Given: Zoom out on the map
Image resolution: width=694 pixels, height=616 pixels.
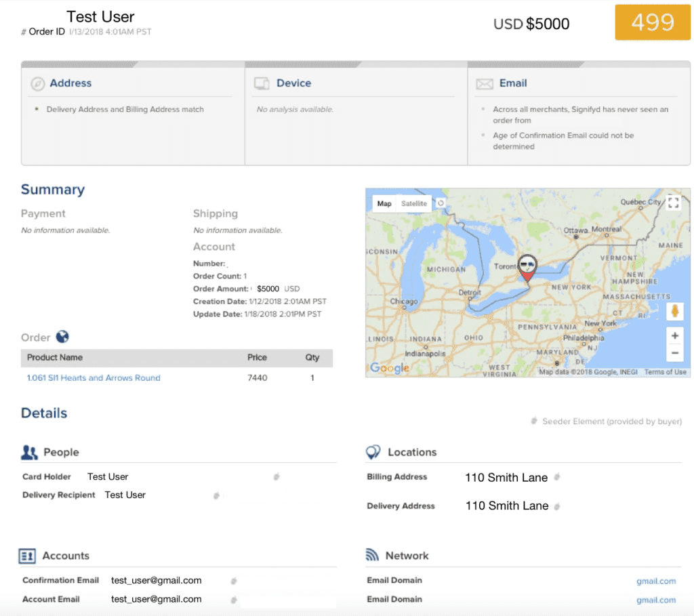Looking at the screenshot, I should click(675, 352).
